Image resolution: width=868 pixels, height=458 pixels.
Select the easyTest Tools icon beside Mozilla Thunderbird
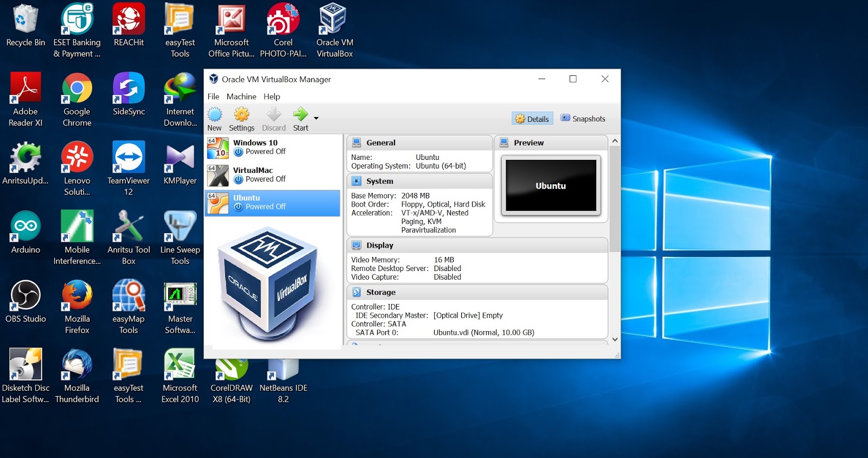click(129, 376)
